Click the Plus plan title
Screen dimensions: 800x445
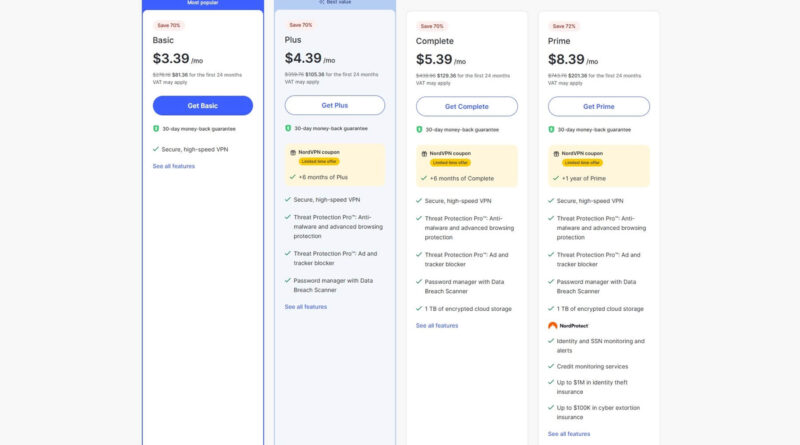point(293,40)
